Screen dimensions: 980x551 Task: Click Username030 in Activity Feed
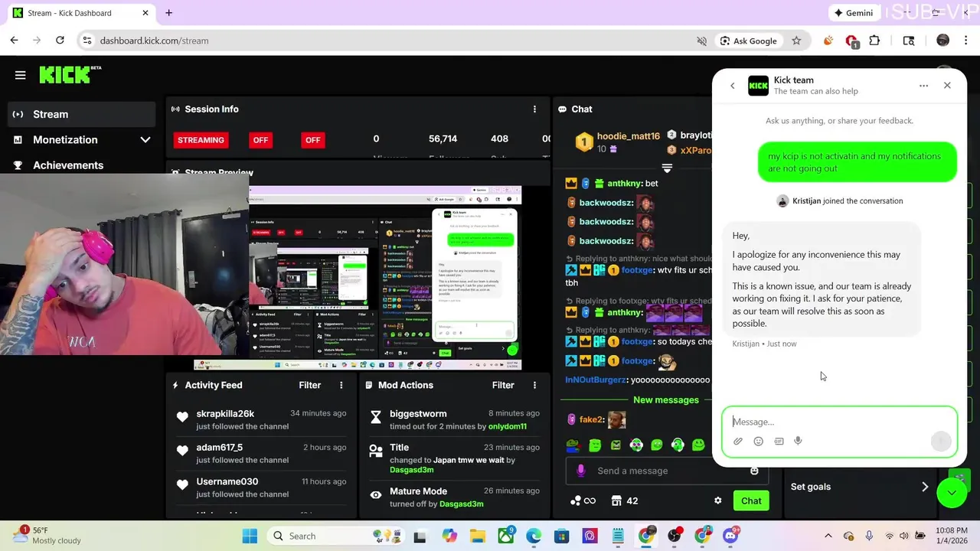click(x=227, y=481)
